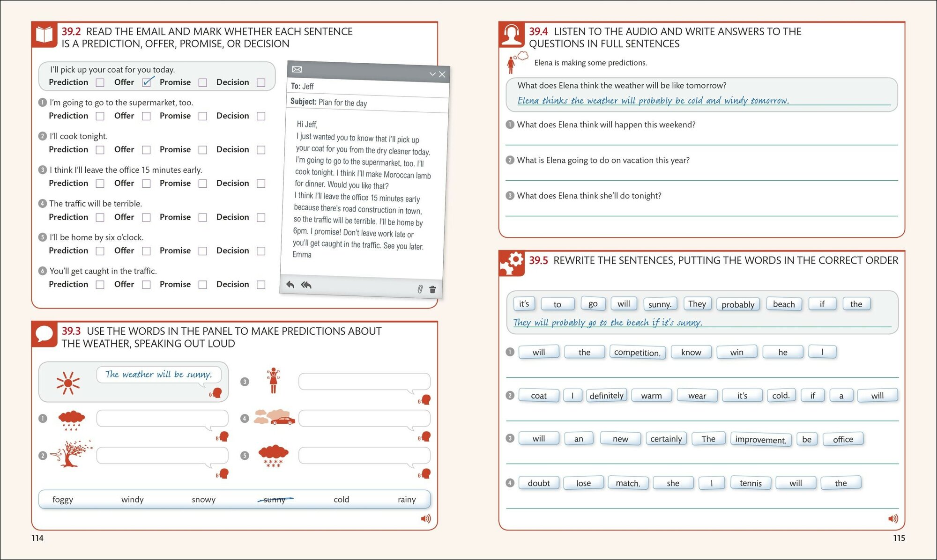Screen dimensions: 937x560
Task: Pick "foggy" from the weather word panel
Action: pyautogui.click(x=63, y=499)
